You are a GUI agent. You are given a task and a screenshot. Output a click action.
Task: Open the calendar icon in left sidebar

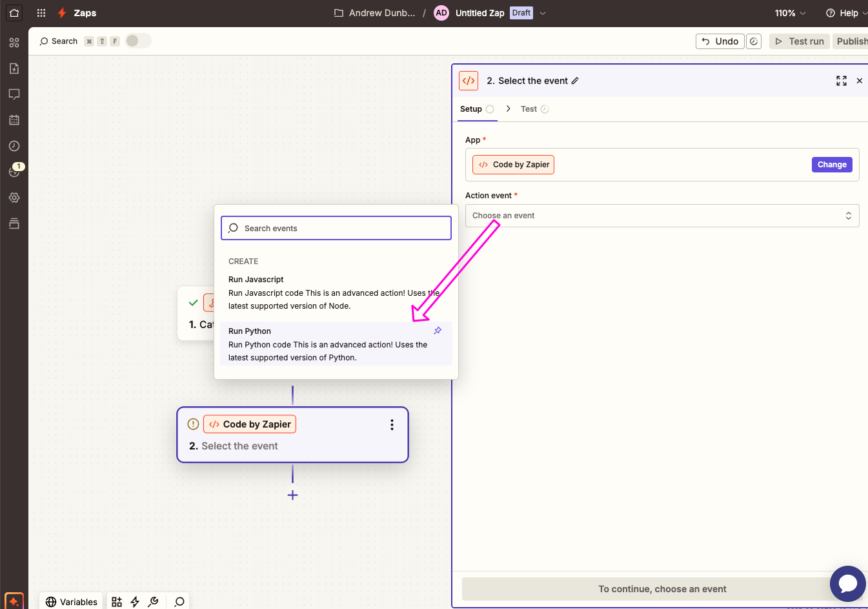pyautogui.click(x=14, y=120)
